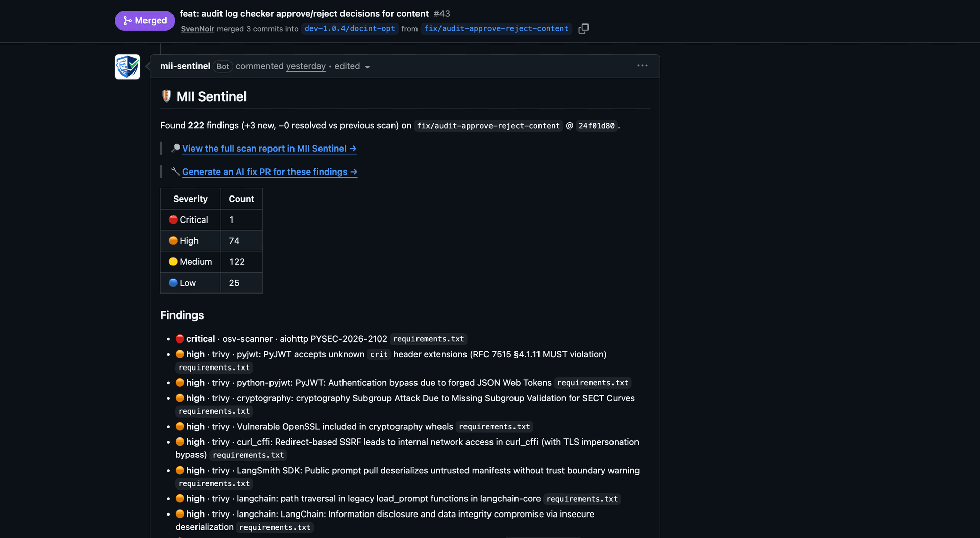Image resolution: width=980 pixels, height=538 pixels.
Task: Click the branch code tag in the findings summary
Action: tap(488, 126)
